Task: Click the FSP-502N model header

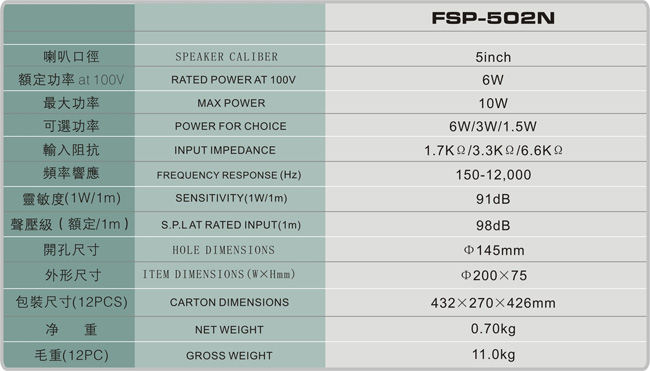Action: tap(493, 18)
